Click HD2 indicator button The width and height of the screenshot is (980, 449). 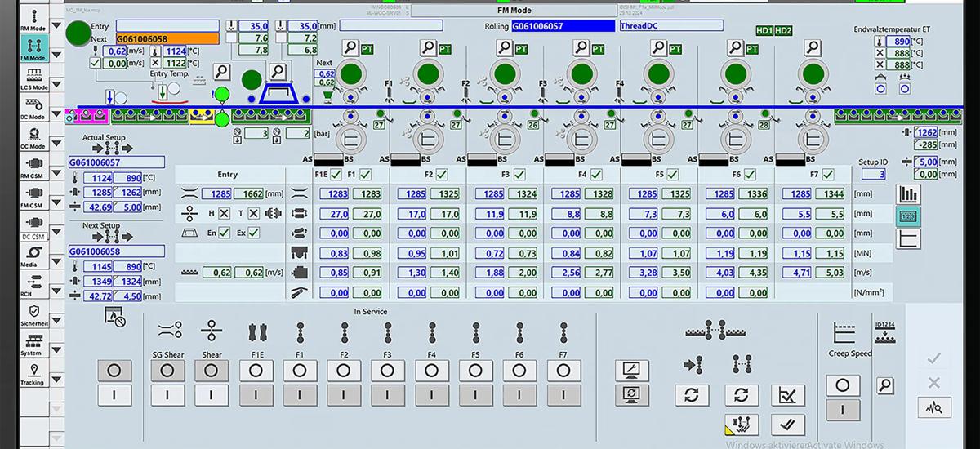pyautogui.click(x=783, y=30)
